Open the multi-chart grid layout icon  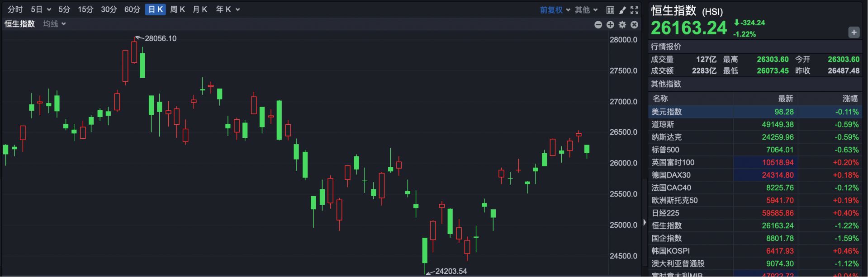(x=610, y=9)
